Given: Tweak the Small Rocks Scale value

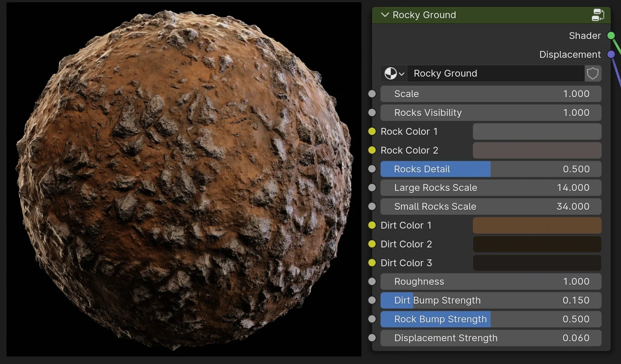Looking at the screenshot, I should [490, 206].
